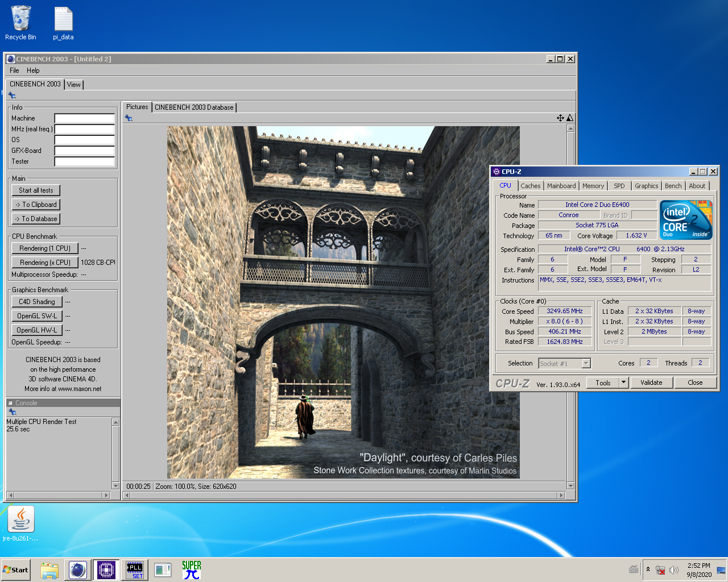Image resolution: width=728 pixels, height=582 pixels.
Task: Open the About tab in CPU-Z
Action: [697, 186]
